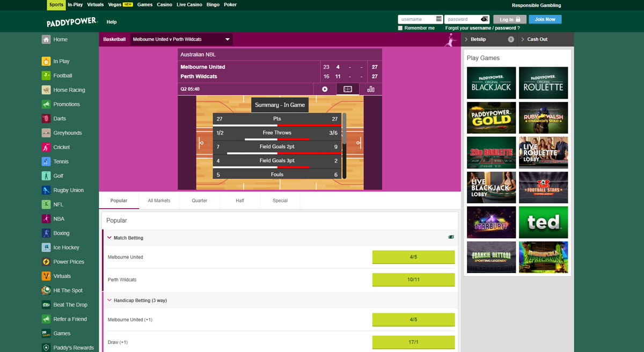Select the Boxing sidebar icon
The image size is (644, 352).
[x=46, y=233]
